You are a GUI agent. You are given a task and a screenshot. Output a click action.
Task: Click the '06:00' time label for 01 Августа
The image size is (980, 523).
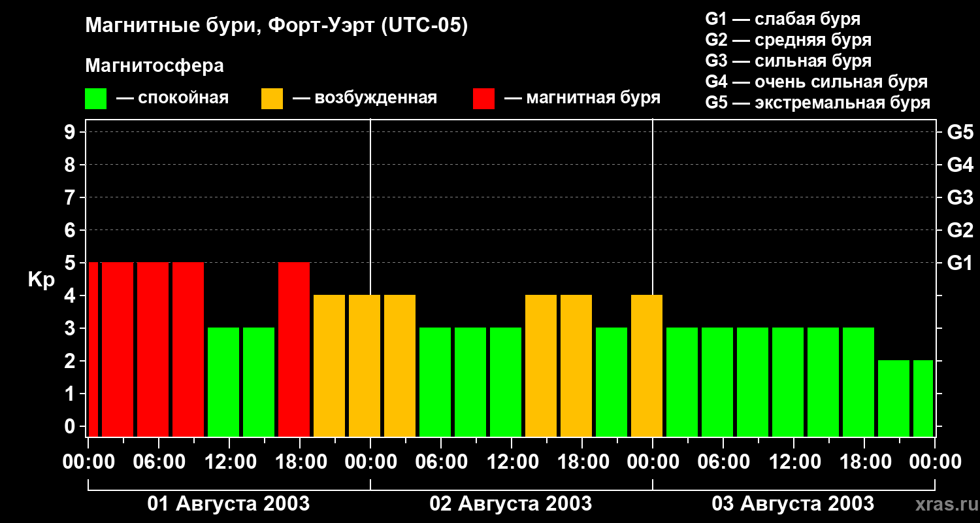159,462
